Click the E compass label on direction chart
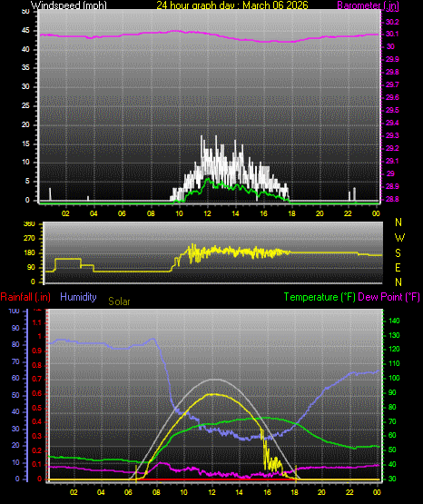The image size is (423, 504). (x=398, y=267)
